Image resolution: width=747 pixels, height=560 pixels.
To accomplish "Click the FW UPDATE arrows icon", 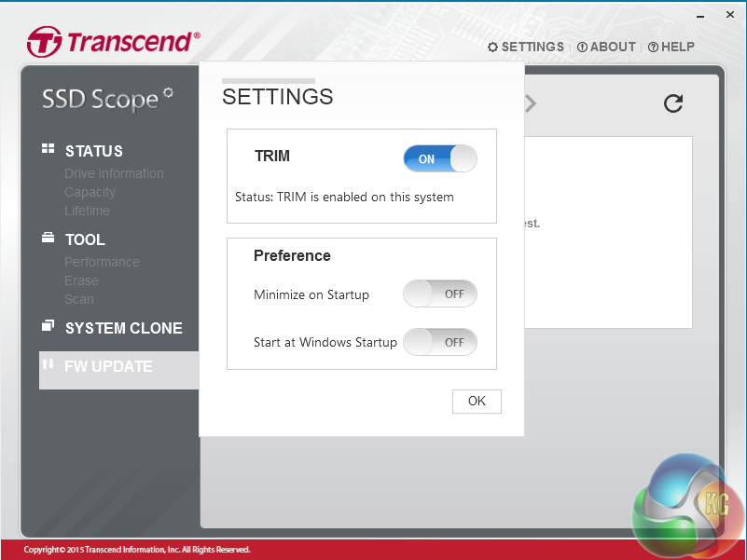I will tap(48, 364).
